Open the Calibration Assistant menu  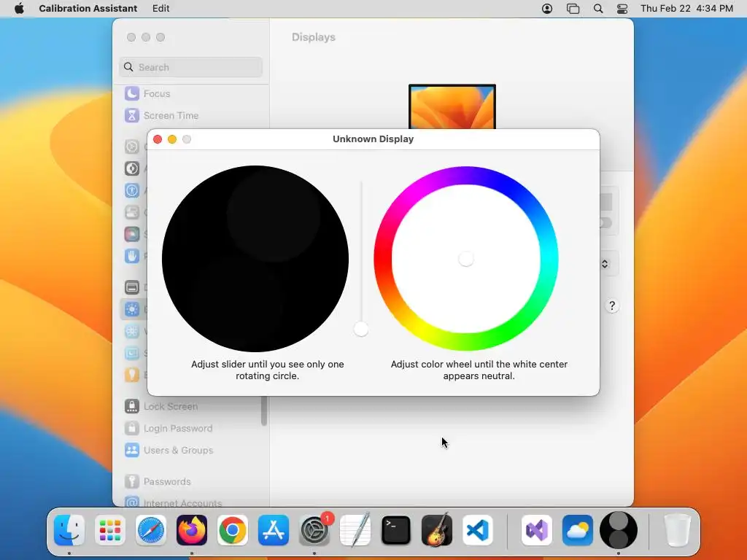pos(88,8)
